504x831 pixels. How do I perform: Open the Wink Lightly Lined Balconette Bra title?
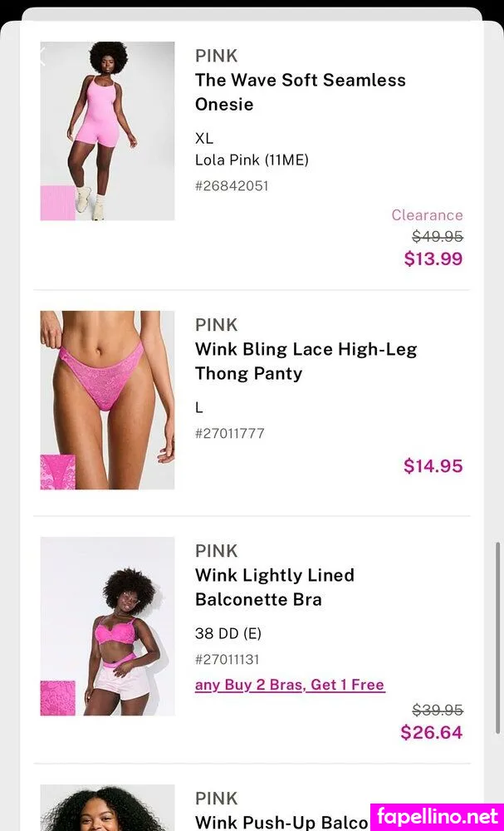274,588
